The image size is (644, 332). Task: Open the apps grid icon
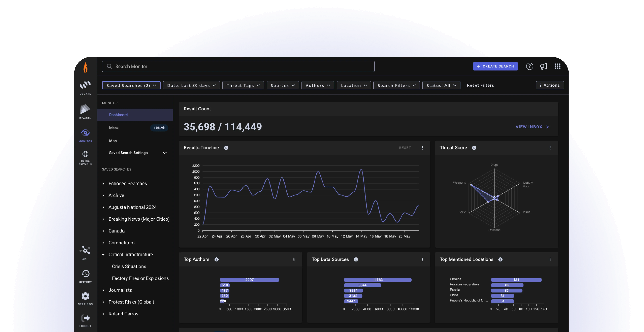[x=557, y=66]
